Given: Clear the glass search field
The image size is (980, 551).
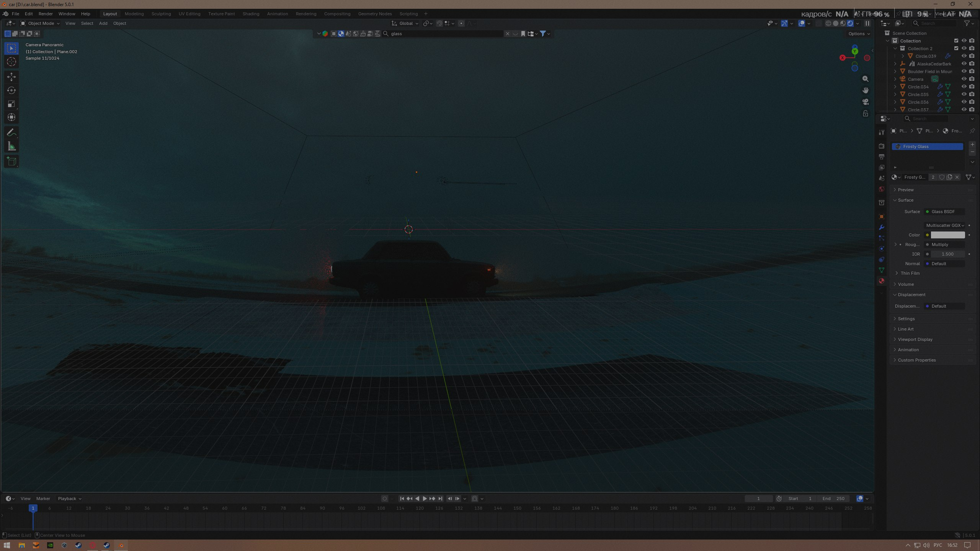Looking at the screenshot, I should 508,34.
